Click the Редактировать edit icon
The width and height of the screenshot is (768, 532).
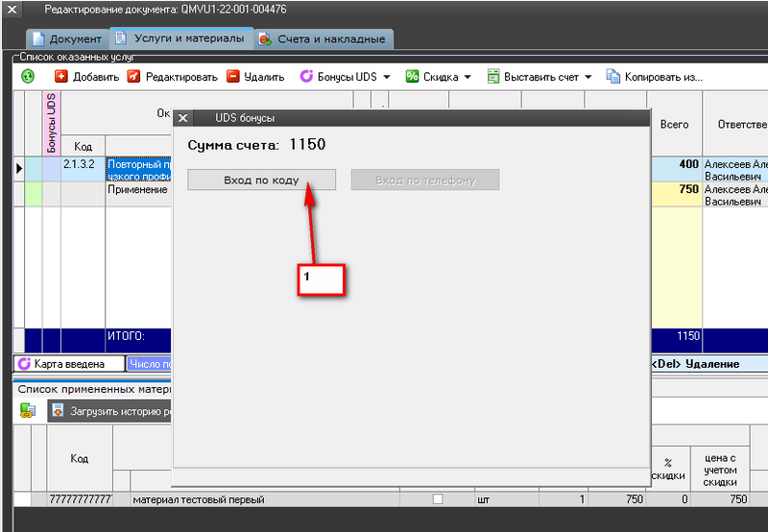pos(134,76)
